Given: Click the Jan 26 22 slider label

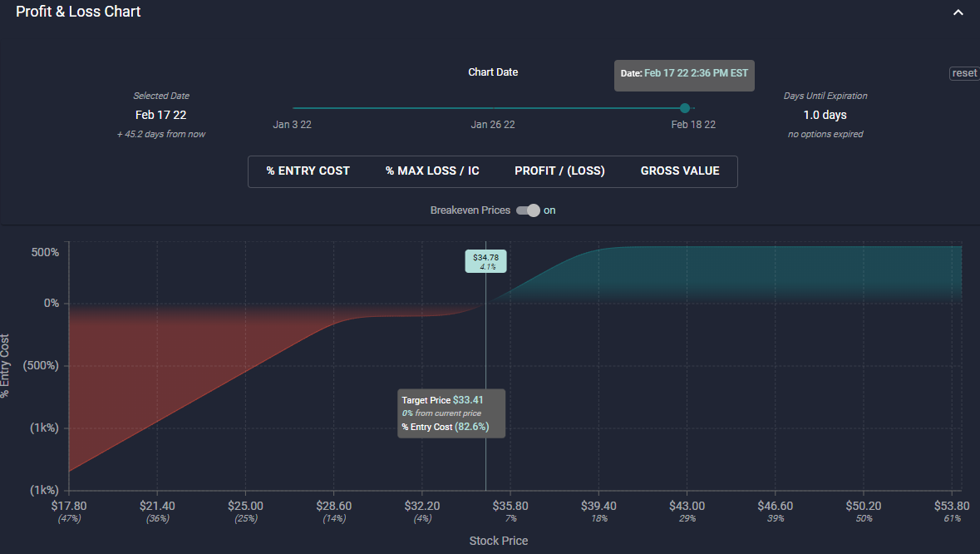Looking at the screenshot, I should (493, 125).
